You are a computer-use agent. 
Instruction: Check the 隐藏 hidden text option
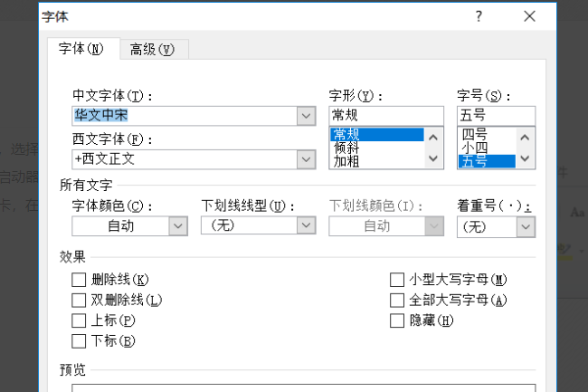397,320
